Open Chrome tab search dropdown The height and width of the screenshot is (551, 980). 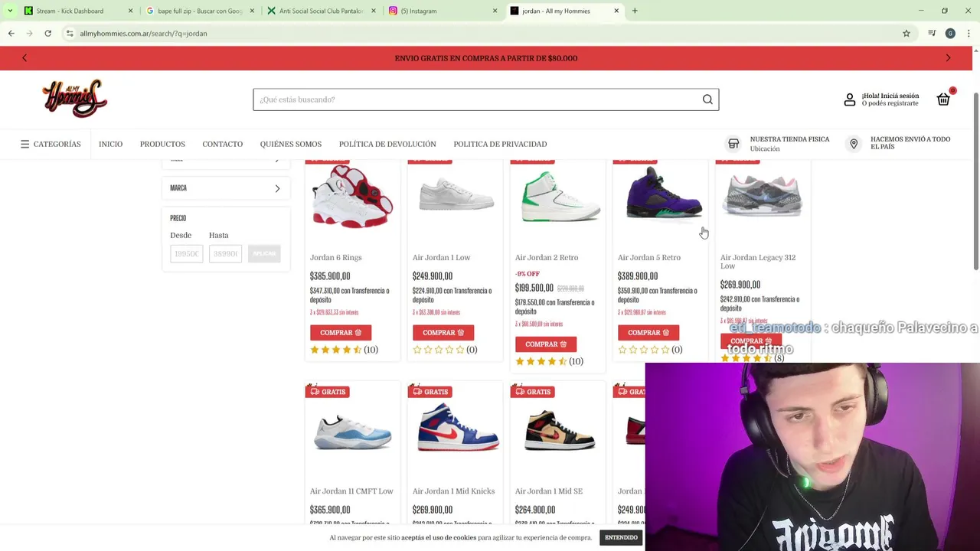tap(10, 11)
